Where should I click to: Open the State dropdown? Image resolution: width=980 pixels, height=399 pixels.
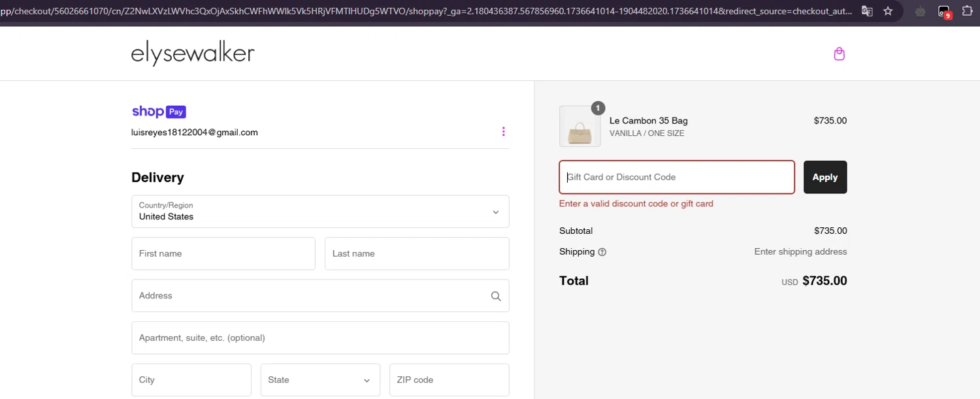pyautogui.click(x=320, y=380)
